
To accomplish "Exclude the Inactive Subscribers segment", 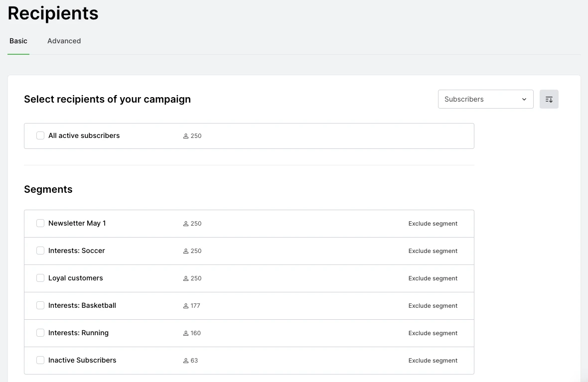I will point(433,361).
